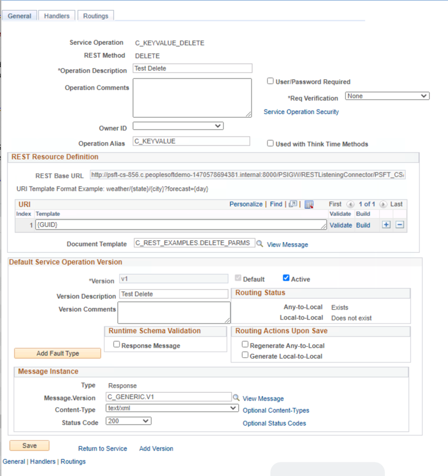
Task: Click First link in URI grid
Action: point(335,204)
